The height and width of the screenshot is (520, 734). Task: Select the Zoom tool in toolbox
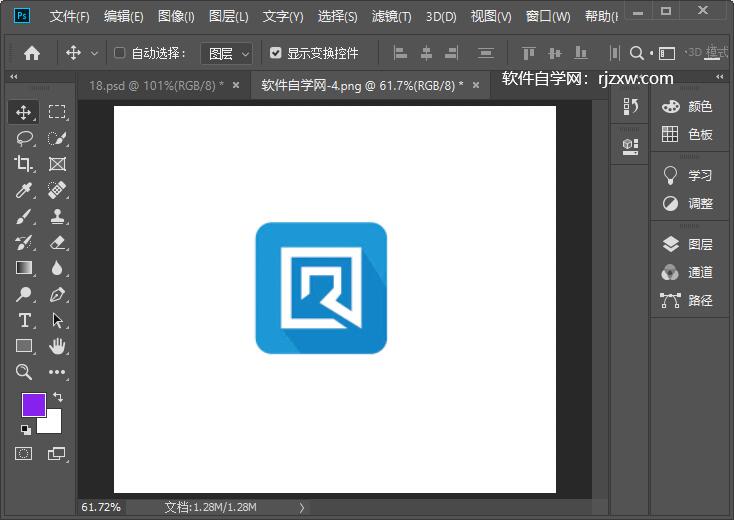[x=23, y=372]
